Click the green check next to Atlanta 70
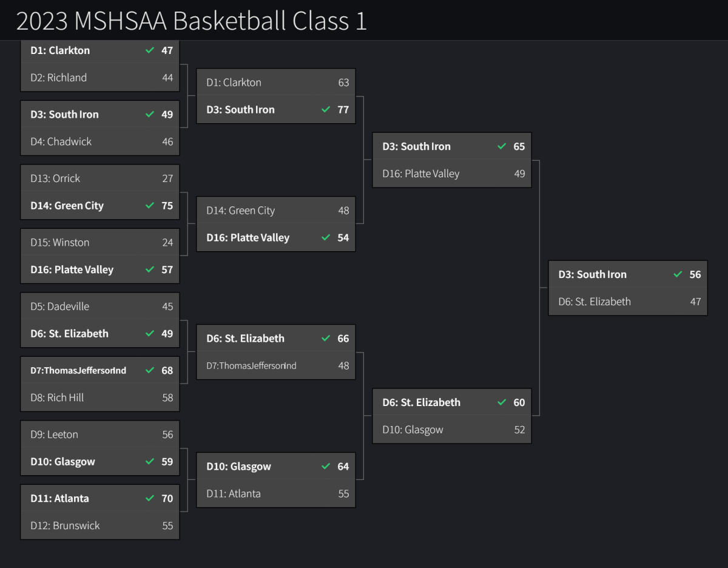Viewport: 728px width, 568px height. [150, 498]
